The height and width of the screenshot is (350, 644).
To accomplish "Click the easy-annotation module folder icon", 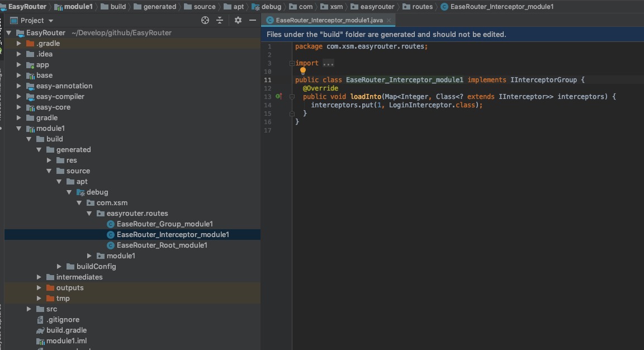I will click(30, 86).
